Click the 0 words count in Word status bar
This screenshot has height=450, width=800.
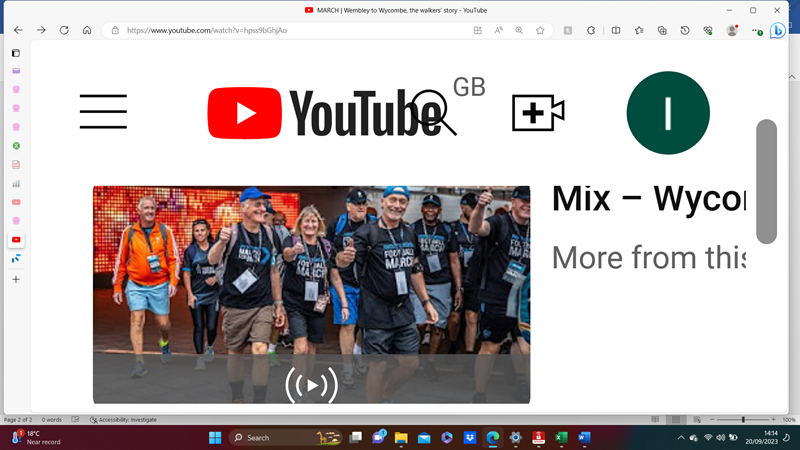point(52,420)
